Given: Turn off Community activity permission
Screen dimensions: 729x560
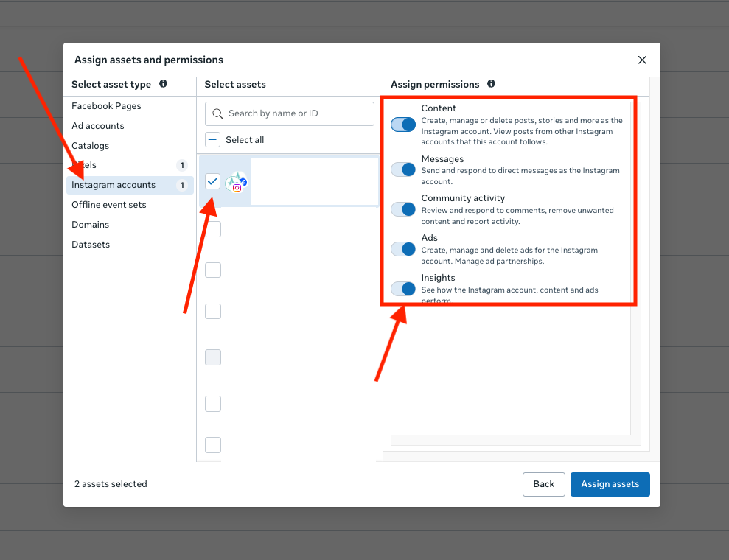Looking at the screenshot, I should (403, 209).
